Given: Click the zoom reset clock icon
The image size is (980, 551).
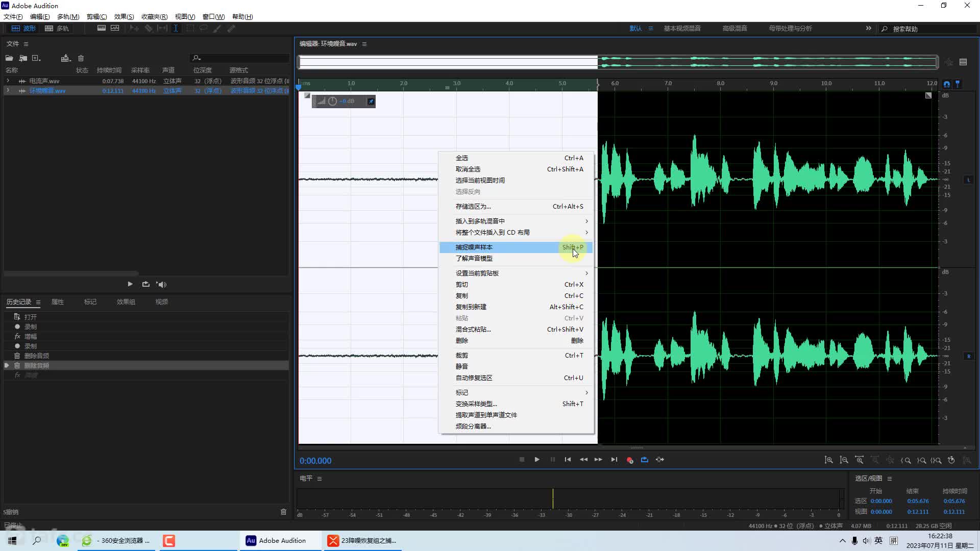Looking at the screenshot, I should (x=951, y=460).
